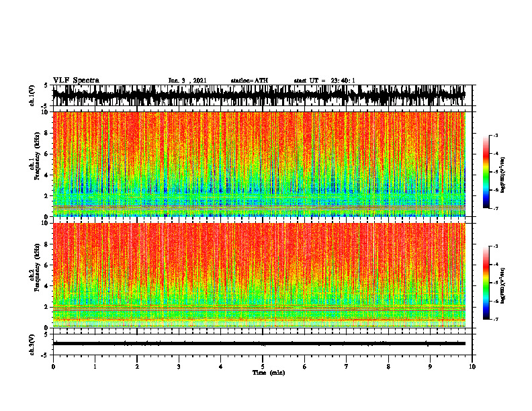This screenshot has width=532, height=411.
Task: Click the ch.2 frequency tick label "8"
Action: pos(47,244)
